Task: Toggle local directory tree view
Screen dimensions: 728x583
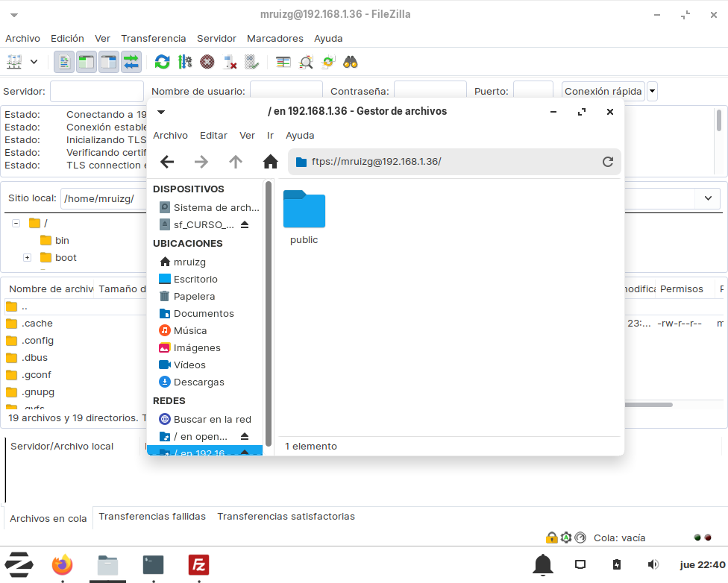Action: coord(87,62)
